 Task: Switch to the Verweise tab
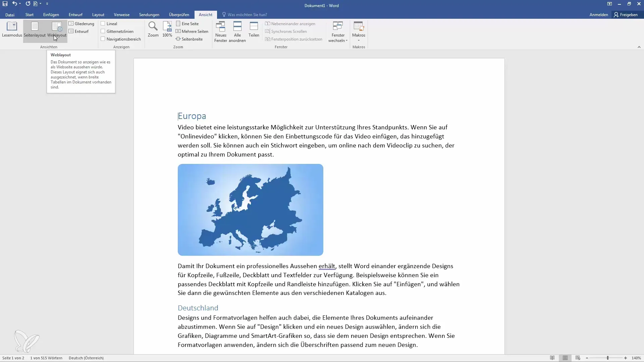[122, 15]
